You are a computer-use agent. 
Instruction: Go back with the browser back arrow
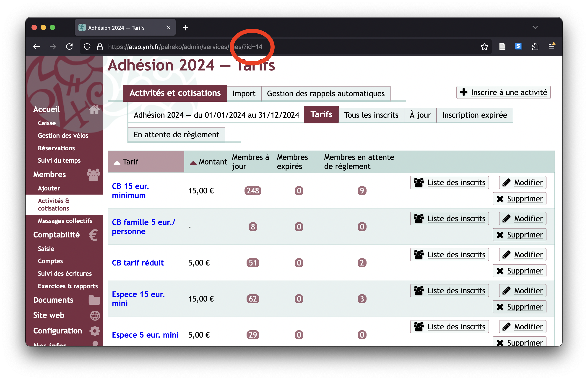pos(36,47)
